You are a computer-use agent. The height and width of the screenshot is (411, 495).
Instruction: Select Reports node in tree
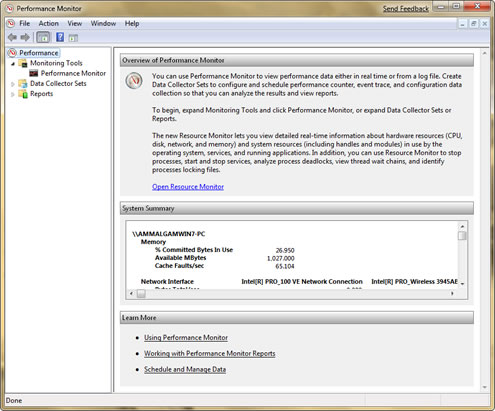41,94
